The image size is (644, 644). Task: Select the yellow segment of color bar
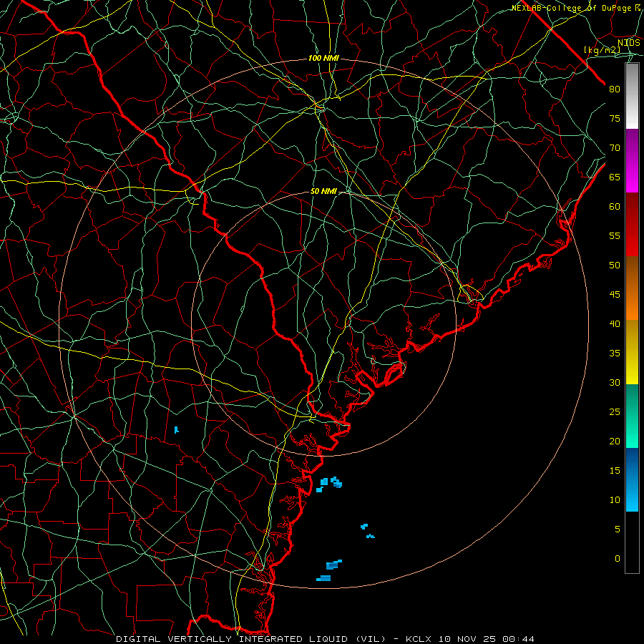(632, 352)
